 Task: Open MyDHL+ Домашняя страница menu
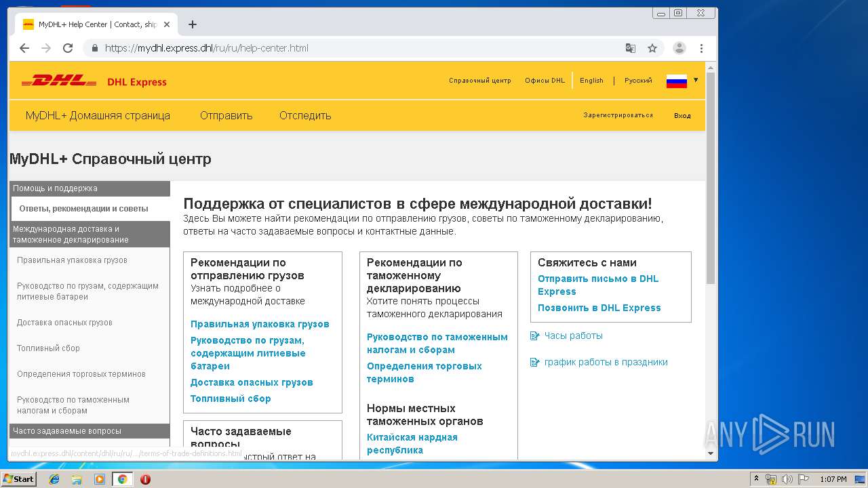98,115
